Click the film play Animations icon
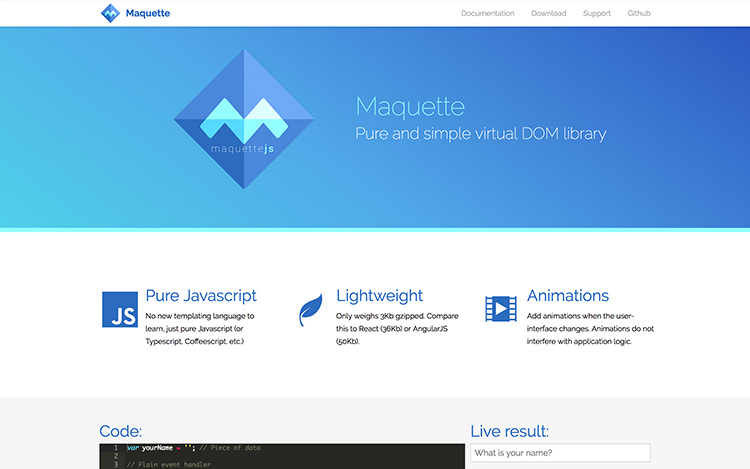 501,309
